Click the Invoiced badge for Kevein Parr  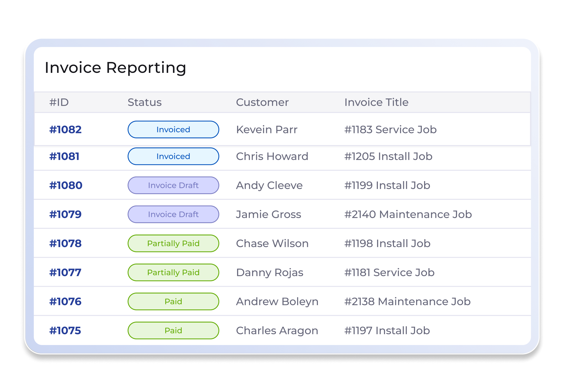(x=173, y=130)
